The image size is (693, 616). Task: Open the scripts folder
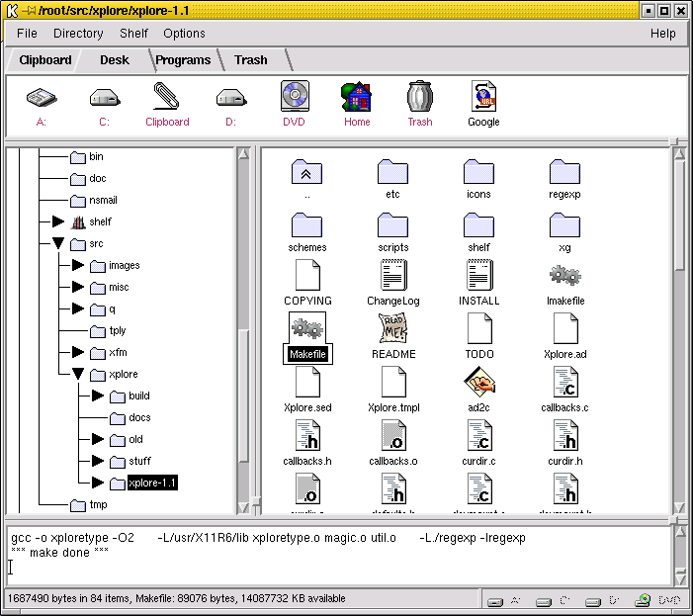point(392,225)
